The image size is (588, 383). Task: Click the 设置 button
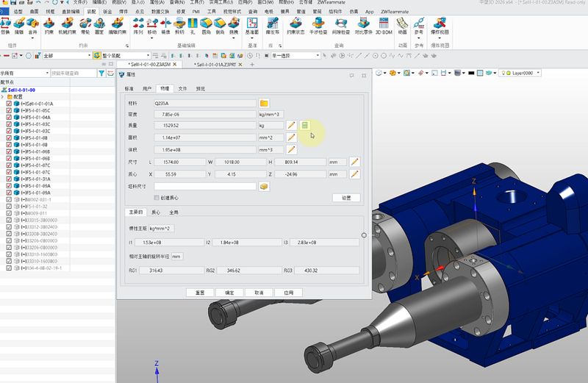click(x=347, y=198)
